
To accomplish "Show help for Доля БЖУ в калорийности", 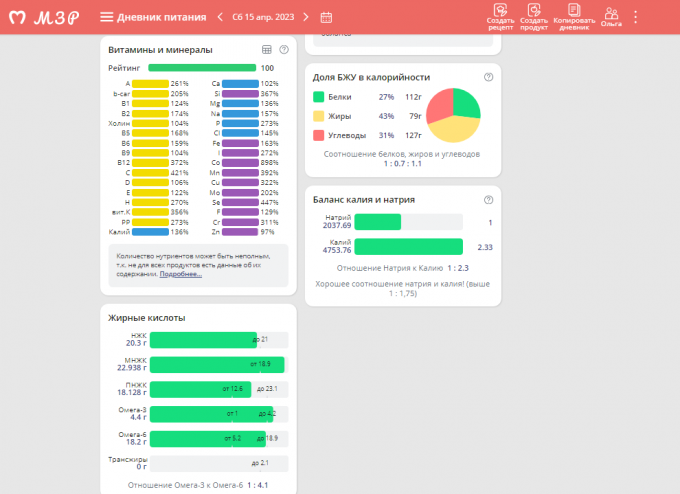I will 488,77.
